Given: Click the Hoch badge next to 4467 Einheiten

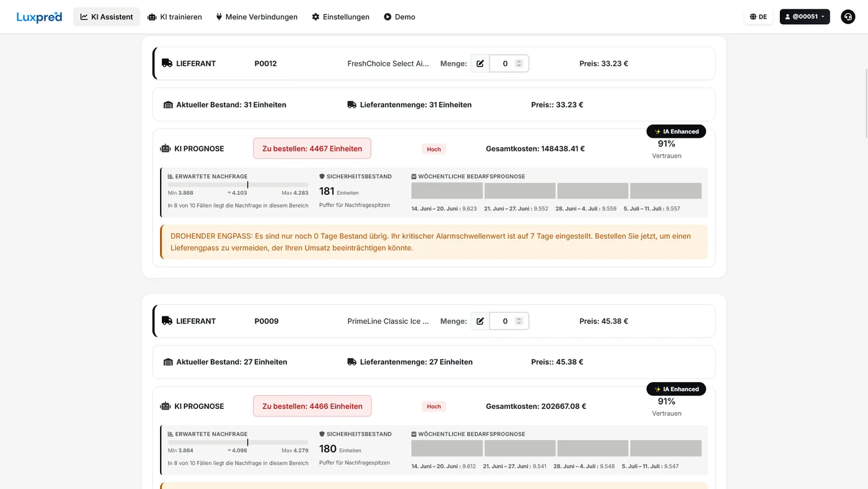Looking at the screenshot, I should (434, 149).
